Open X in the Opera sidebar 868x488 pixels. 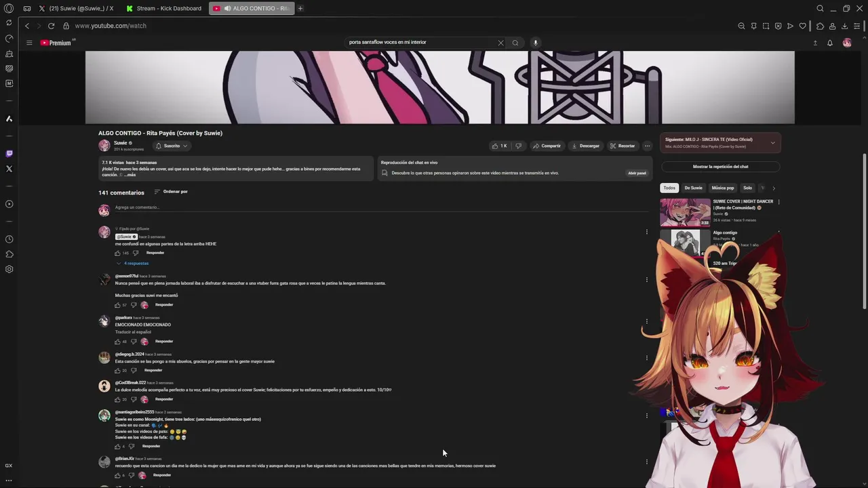click(x=9, y=169)
